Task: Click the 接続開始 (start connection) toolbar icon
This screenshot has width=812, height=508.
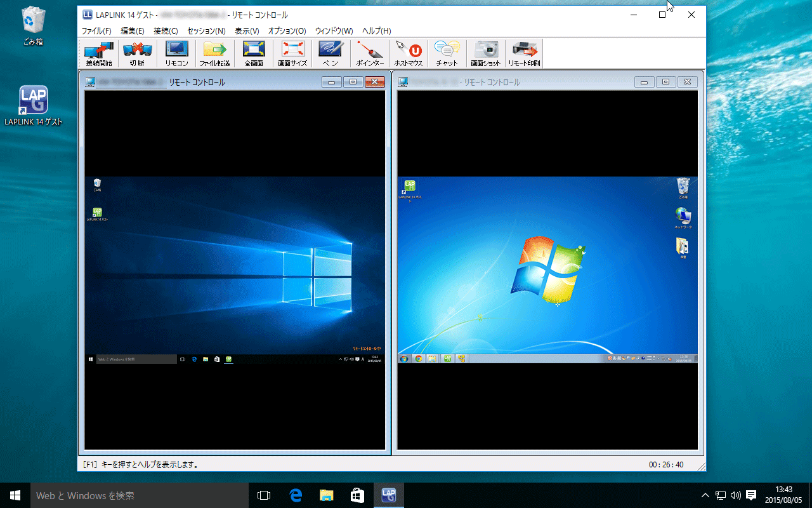Action: (98, 53)
